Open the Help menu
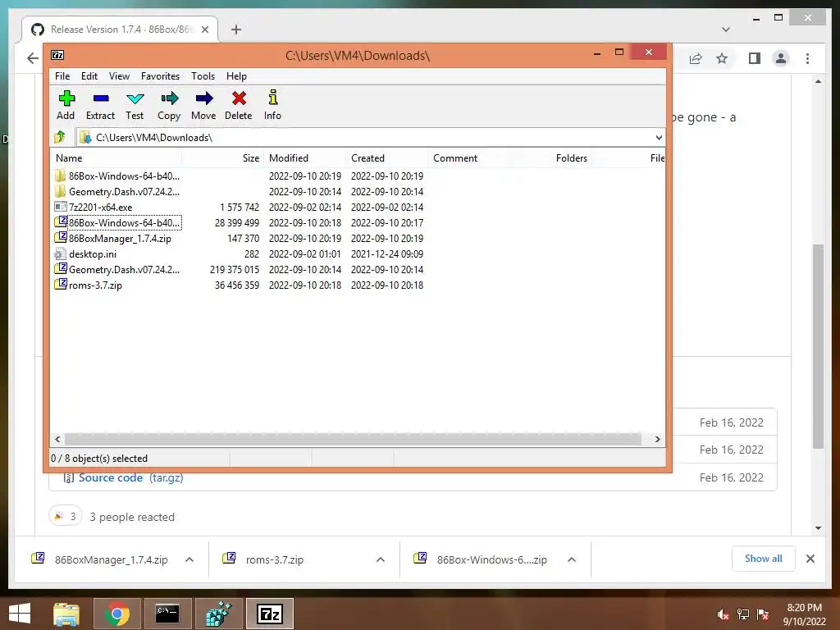 click(x=236, y=76)
